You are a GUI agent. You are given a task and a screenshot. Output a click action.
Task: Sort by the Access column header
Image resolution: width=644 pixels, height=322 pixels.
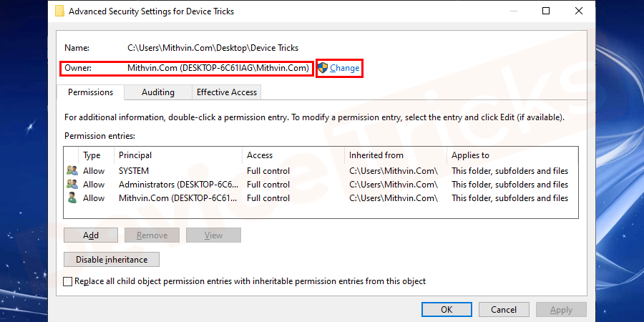(x=260, y=155)
